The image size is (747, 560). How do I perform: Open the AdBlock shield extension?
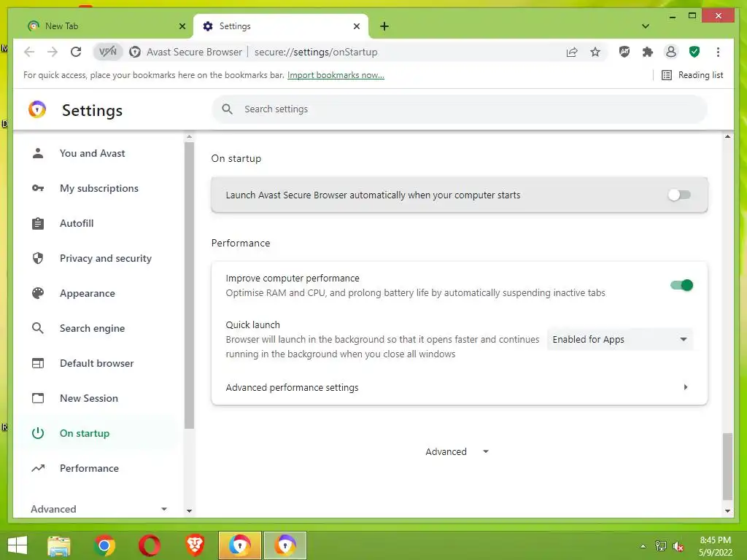click(x=624, y=52)
